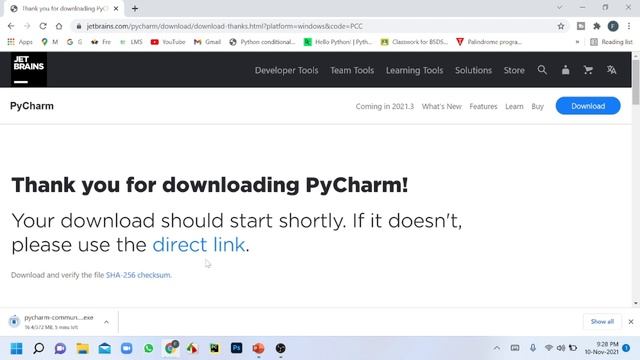Open the language translation selector icon
The width and height of the screenshot is (640, 360).
pos(611,70)
